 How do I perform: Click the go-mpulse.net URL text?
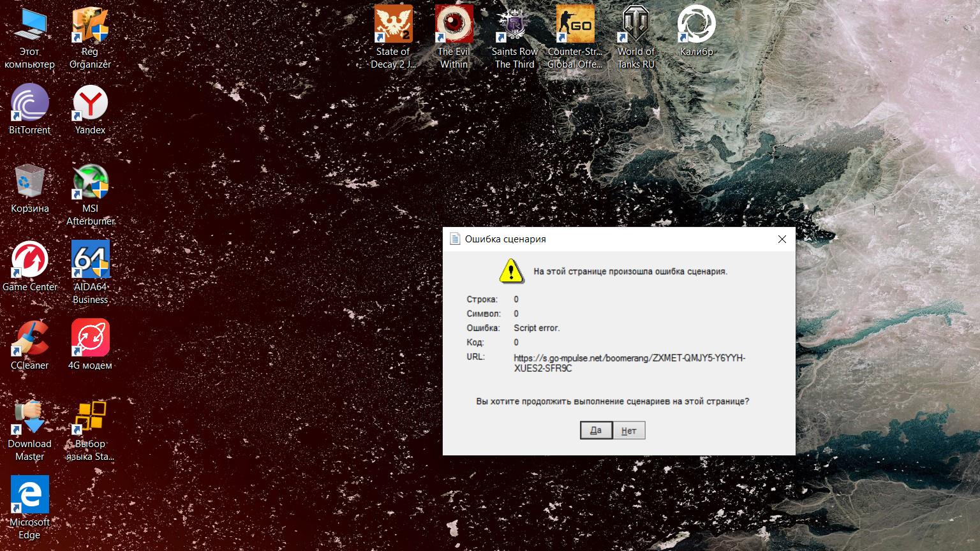630,363
